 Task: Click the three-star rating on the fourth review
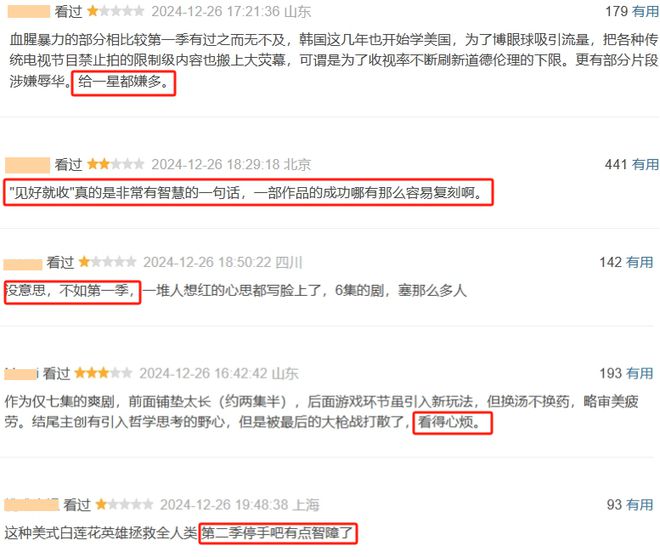pyautogui.click(x=104, y=373)
